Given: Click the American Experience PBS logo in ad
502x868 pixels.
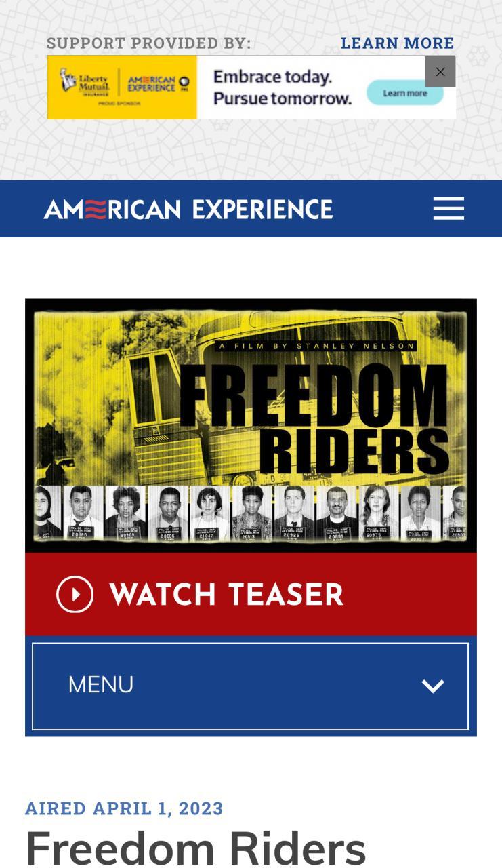Looking at the screenshot, I should 159,83.
